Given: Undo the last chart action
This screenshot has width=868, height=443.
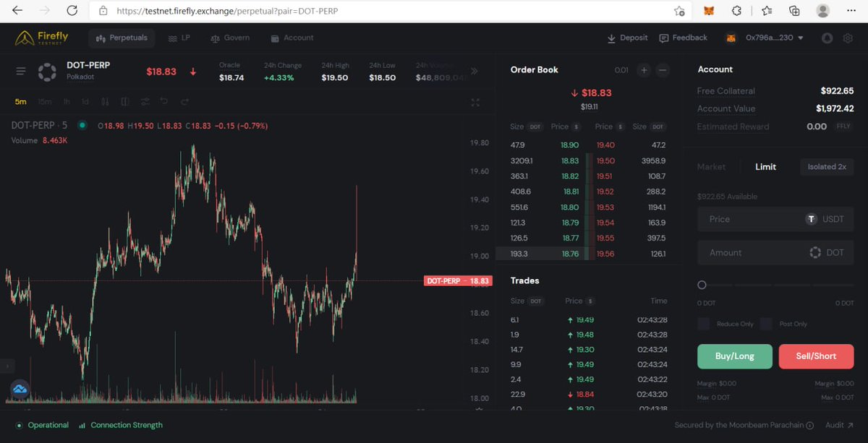Looking at the screenshot, I should (165, 102).
